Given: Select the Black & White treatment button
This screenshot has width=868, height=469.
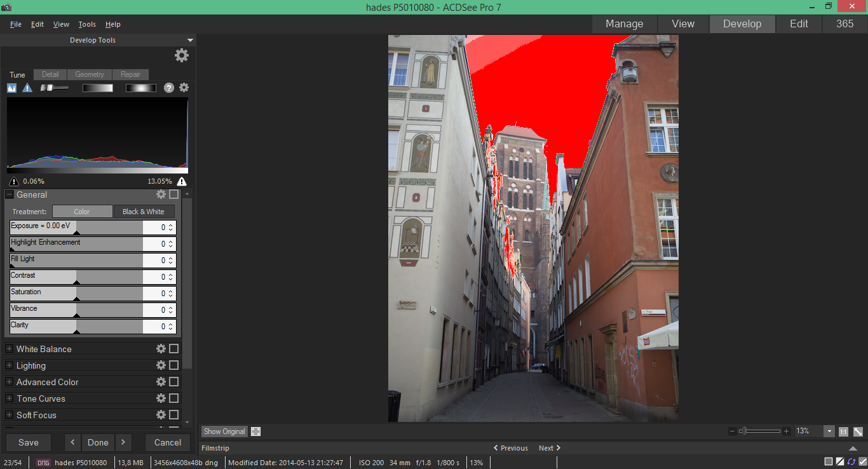Looking at the screenshot, I should 143,212.
